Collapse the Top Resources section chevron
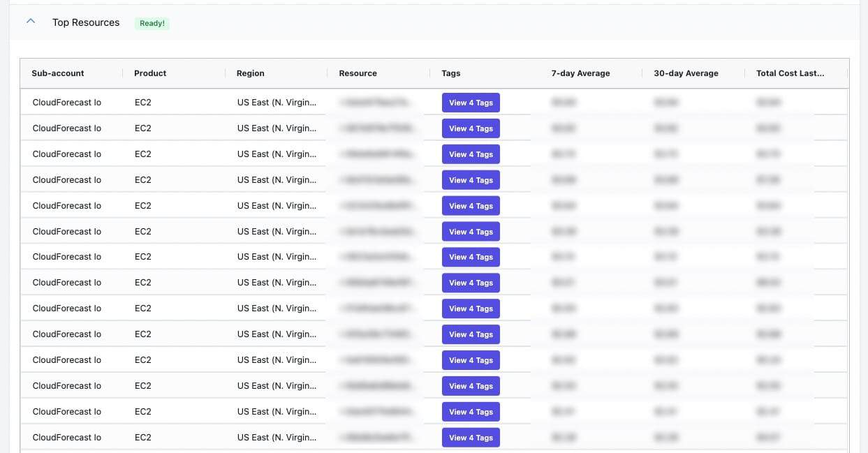This screenshot has height=453, width=868. [x=30, y=22]
